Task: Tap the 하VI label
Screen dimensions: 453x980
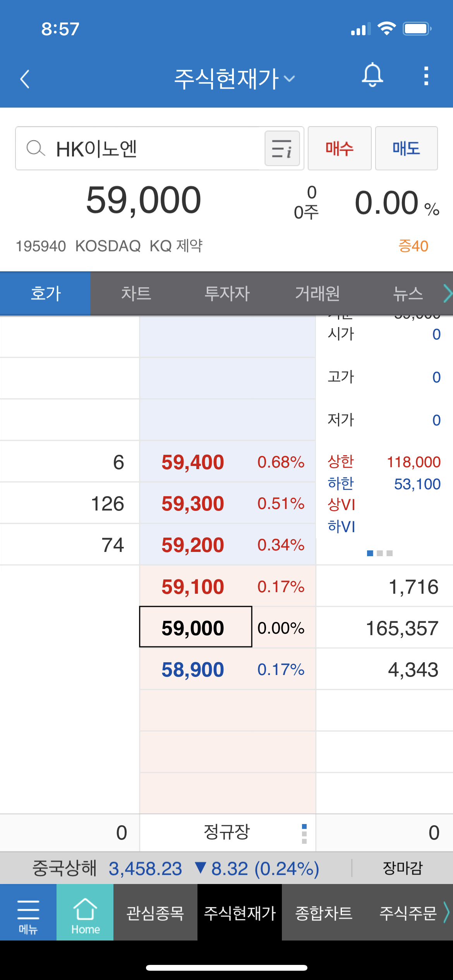Action: tap(341, 527)
